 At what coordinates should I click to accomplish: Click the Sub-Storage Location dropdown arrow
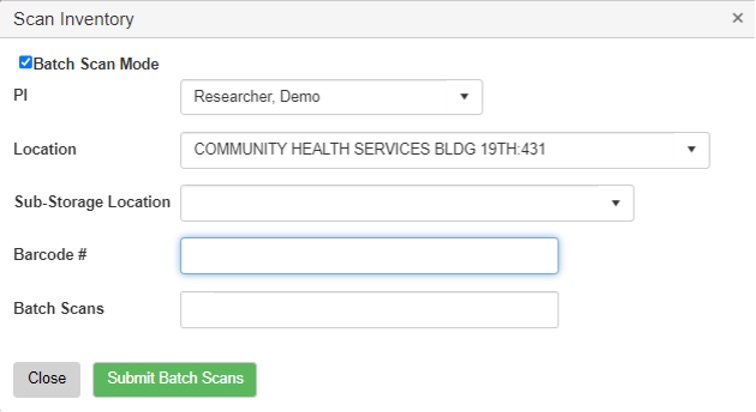[x=615, y=202]
